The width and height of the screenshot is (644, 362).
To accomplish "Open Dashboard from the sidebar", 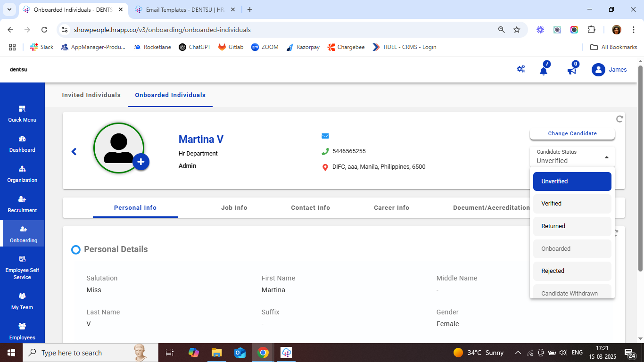I will (x=22, y=143).
